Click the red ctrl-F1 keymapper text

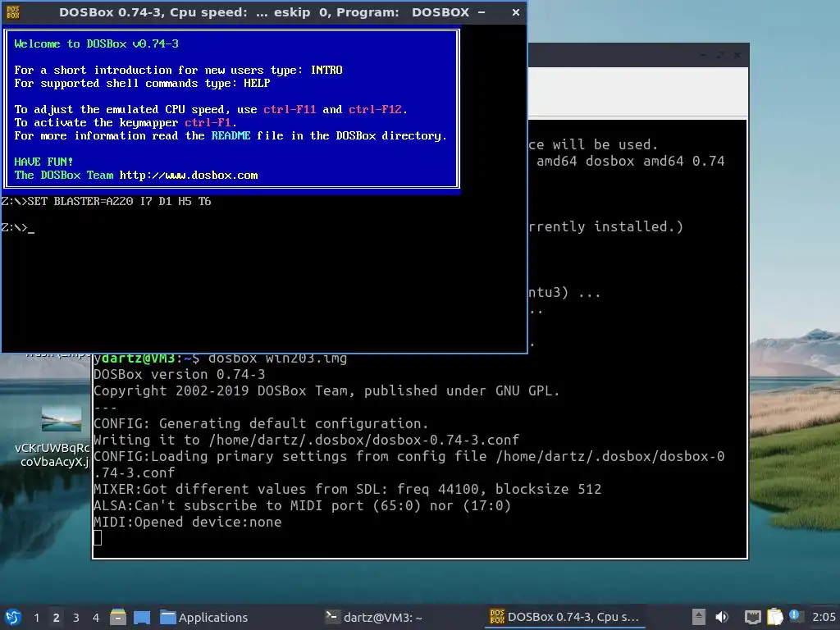tap(208, 123)
